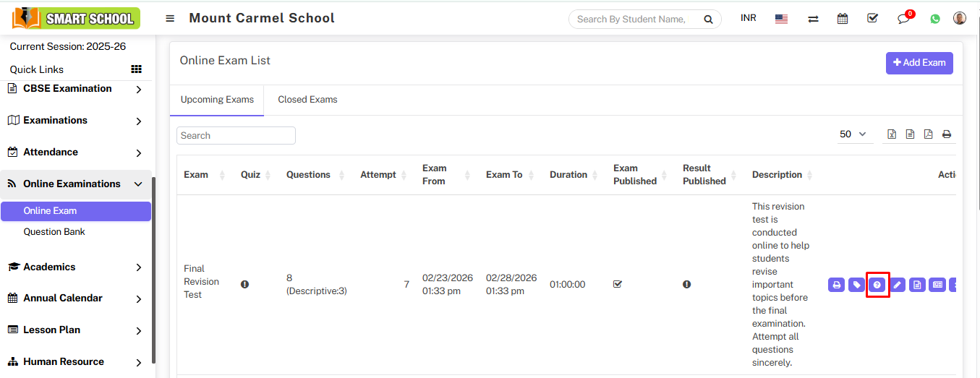
Task: Click the Add Exam button
Action: point(919,63)
